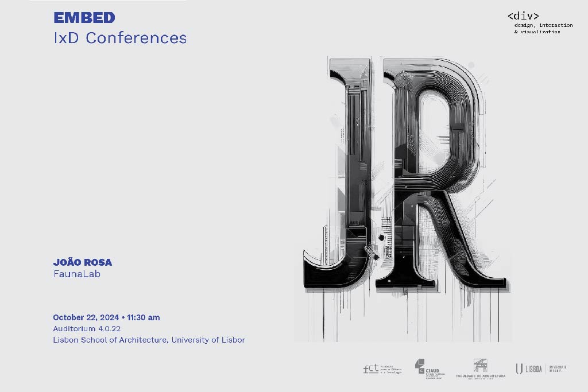Click the speaker name JOÃO ROSA

point(83,262)
